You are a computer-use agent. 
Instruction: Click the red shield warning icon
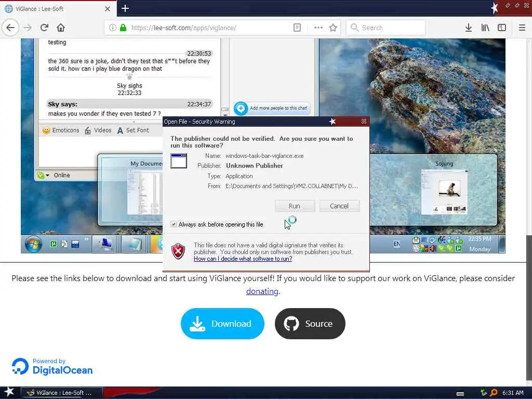tap(178, 251)
